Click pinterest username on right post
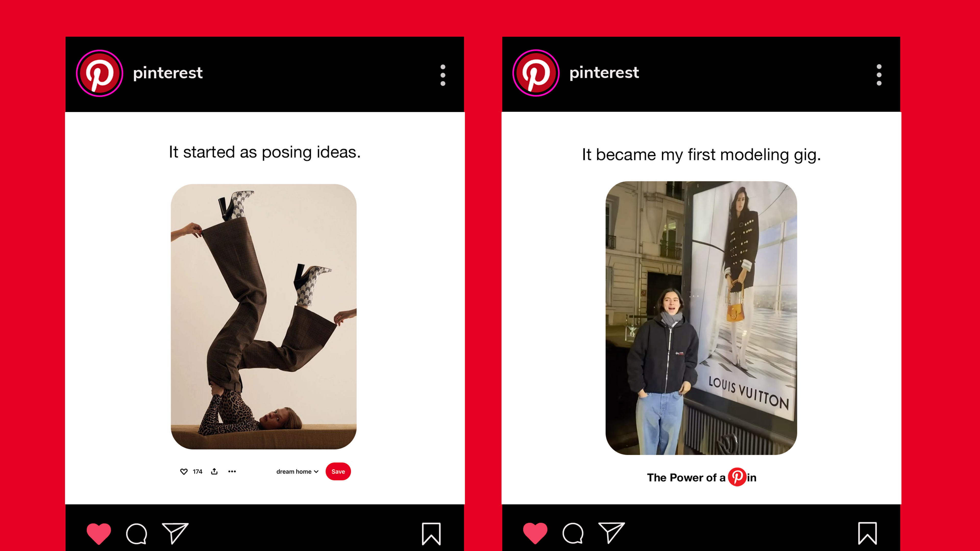Screen dimensions: 980x551 pyautogui.click(x=604, y=72)
